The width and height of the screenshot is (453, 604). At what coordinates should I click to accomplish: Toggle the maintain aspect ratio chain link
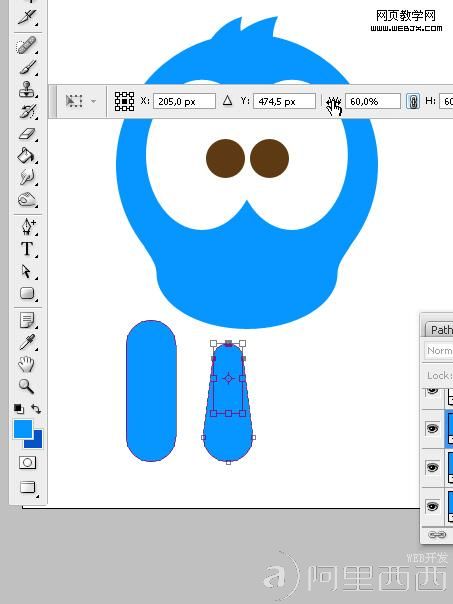413,102
